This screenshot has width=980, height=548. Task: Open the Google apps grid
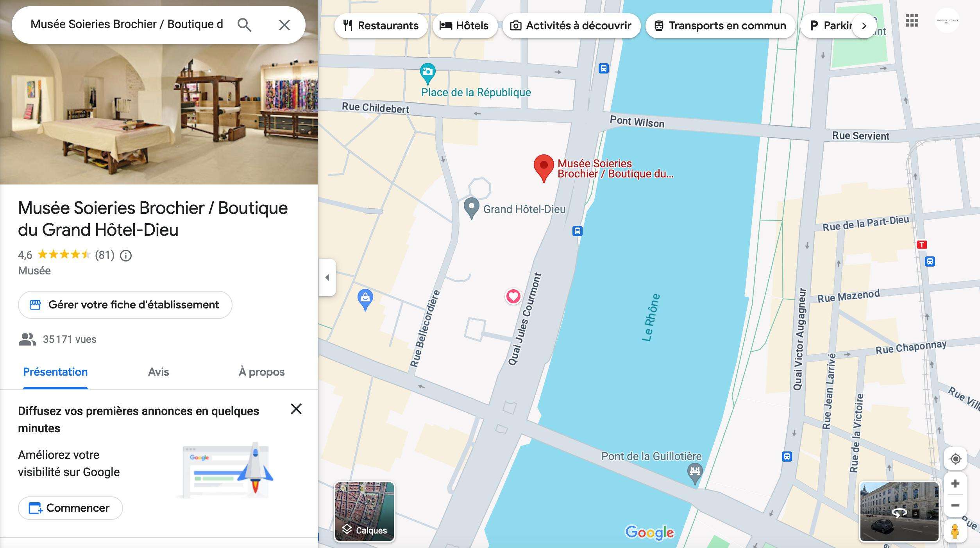coord(912,21)
